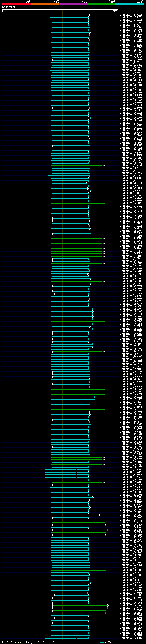Click the UniRef100_P26521 label
The image size is (146, 644).
coord(131,63)
